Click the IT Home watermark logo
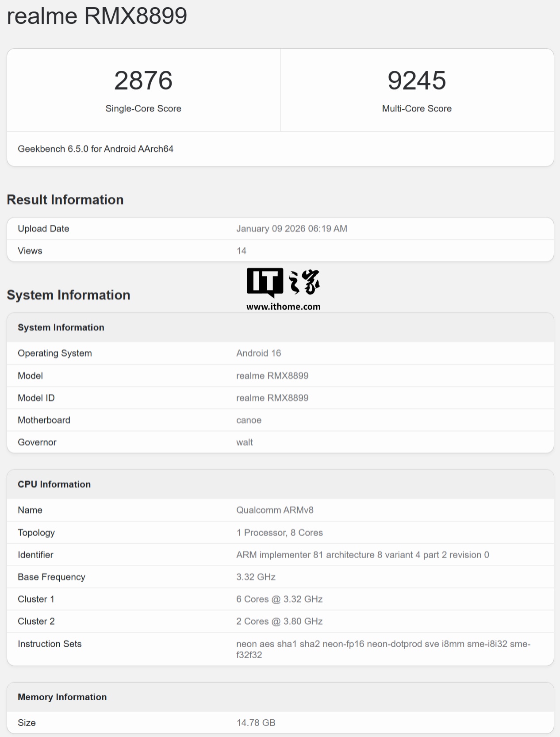This screenshot has width=560, height=737. tap(283, 282)
